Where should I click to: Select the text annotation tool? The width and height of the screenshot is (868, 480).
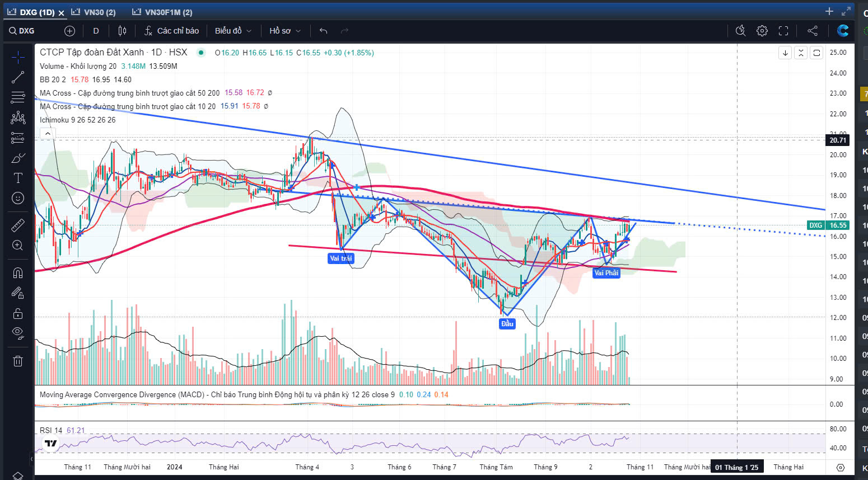pyautogui.click(x=18, y=178)
